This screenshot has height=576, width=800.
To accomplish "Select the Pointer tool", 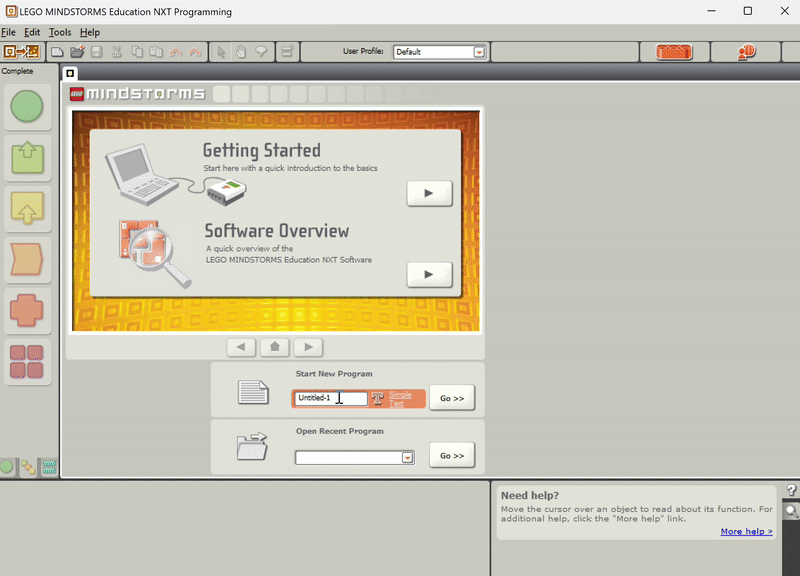I will tap(221, 52).
